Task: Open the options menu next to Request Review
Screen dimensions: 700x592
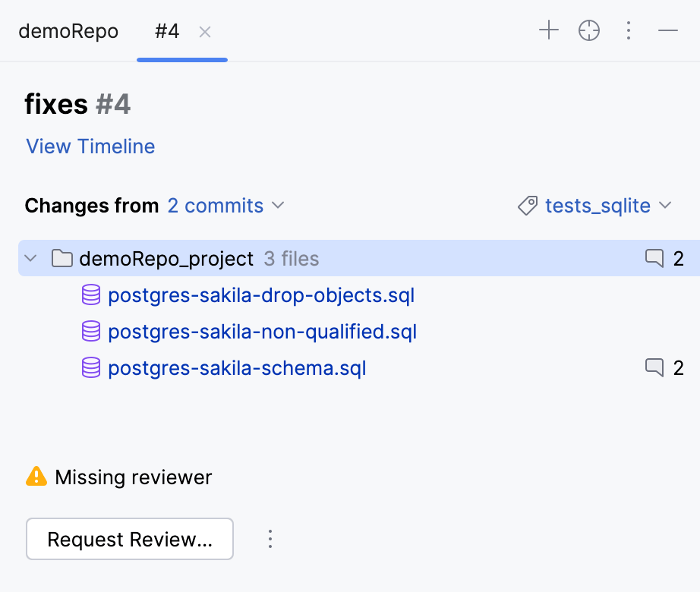Action: tap(270, 539)
